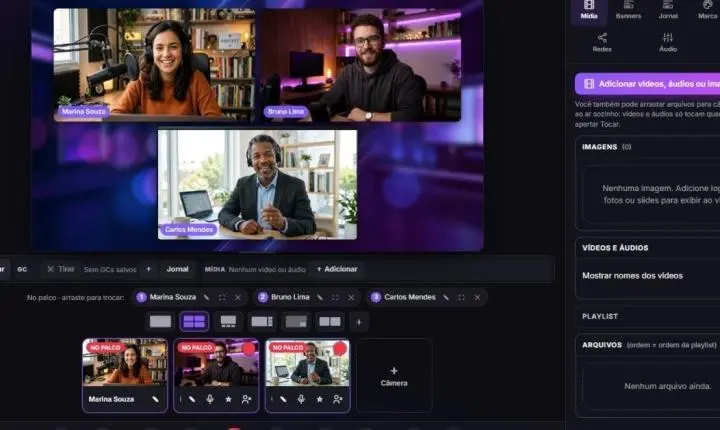The height and width of the screenshot is (430, 720).
Task: Click Bruno Lima name label on stage
Action: [286, 111]
